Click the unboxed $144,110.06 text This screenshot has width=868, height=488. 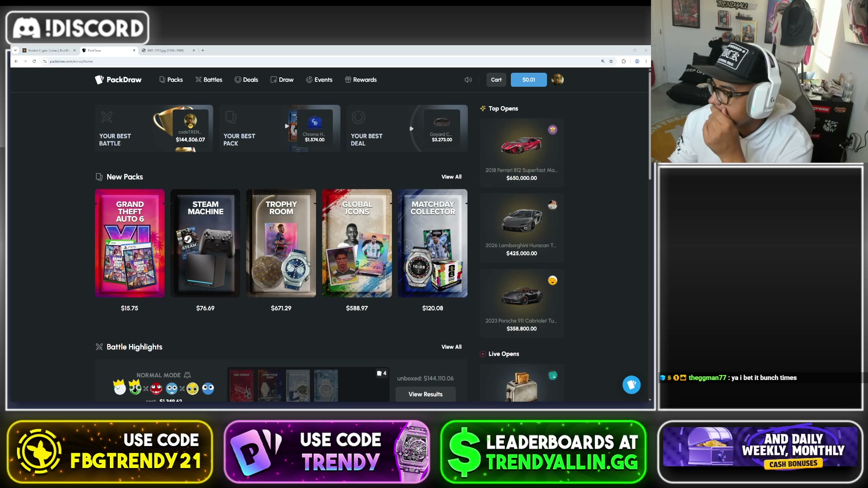pos(425,378)
